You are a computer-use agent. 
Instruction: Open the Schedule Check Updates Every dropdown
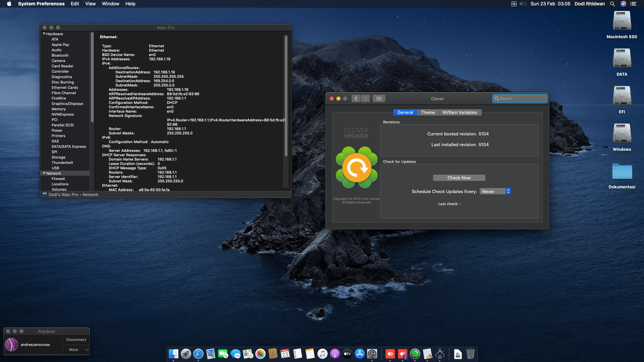(x=495, y=191)
